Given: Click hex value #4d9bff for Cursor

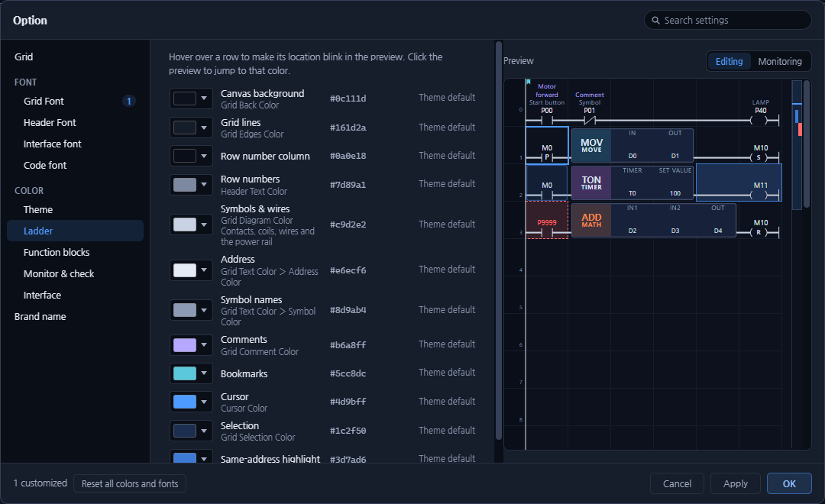Looking at the screenshot, I should point(348,402).
